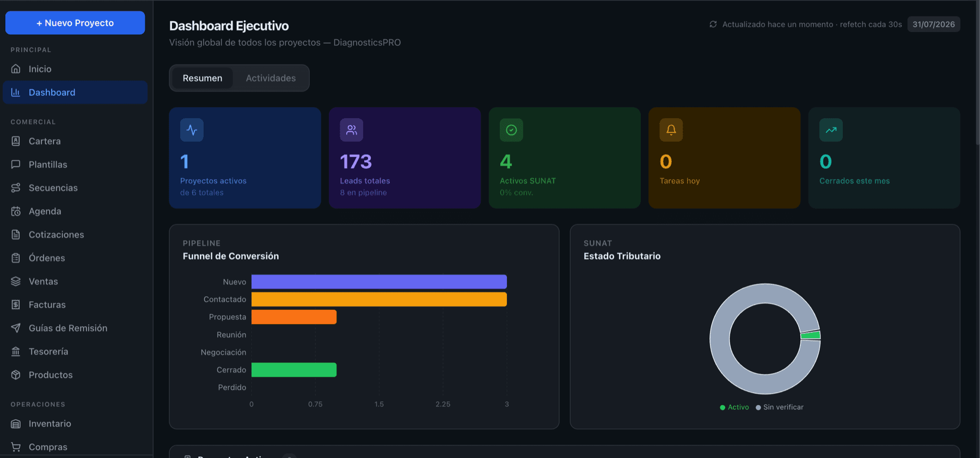
Task: Click the Proyectos activos count 1
Action: click(185, 162)
